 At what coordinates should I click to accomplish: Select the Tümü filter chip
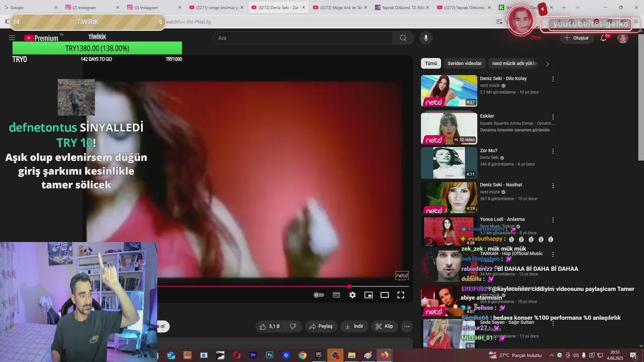[x=431, y=63]
